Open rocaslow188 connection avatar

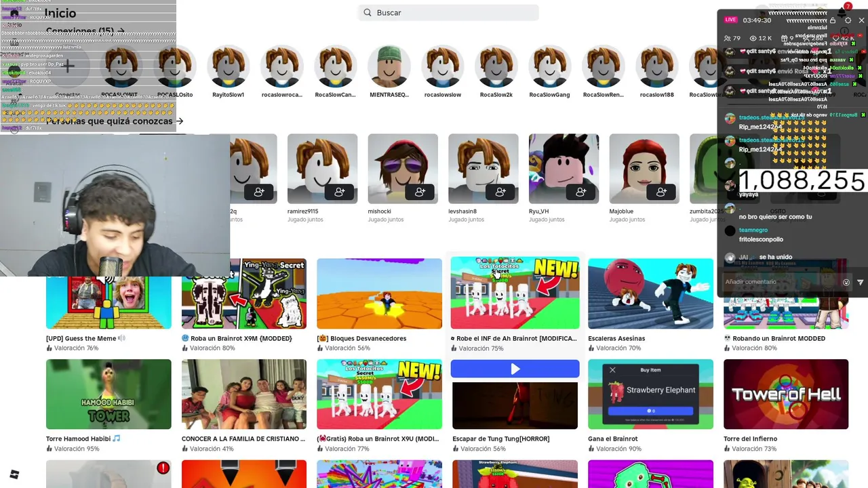(657, 66)
